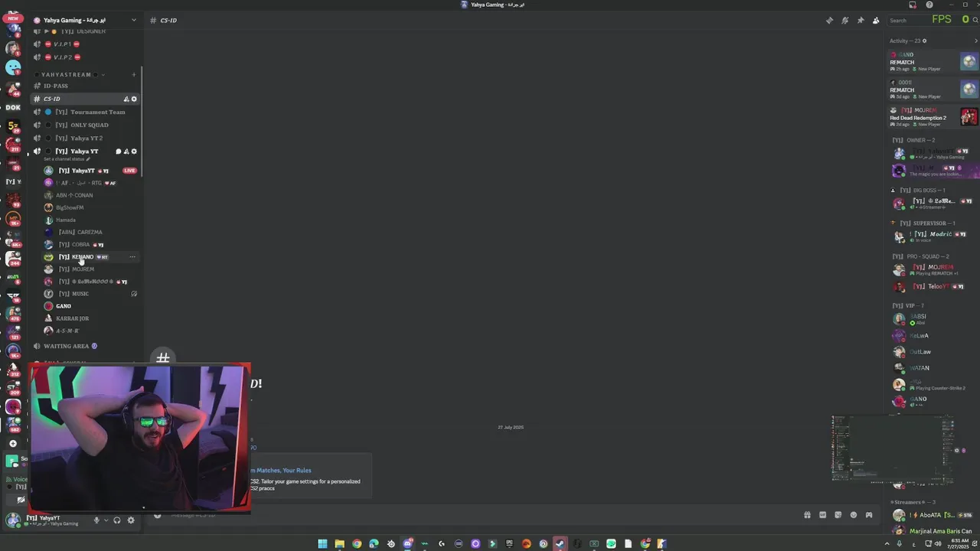Toggle the member list icon
The image size is (980, 551).
[876, 21]
